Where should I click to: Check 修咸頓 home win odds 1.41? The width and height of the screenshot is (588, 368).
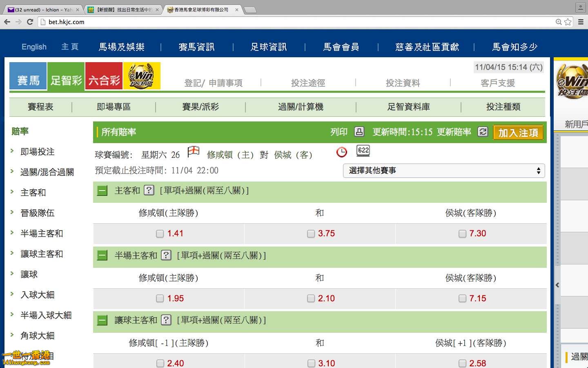point(160,233)
